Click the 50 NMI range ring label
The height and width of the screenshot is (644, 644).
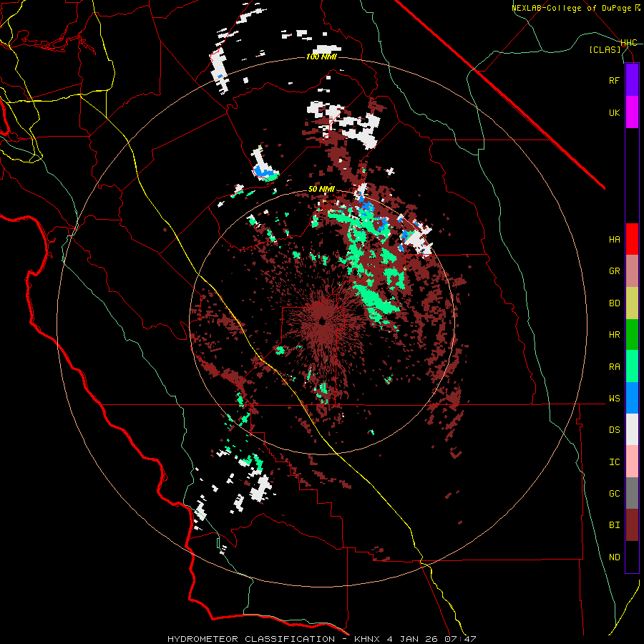(321, 190)
